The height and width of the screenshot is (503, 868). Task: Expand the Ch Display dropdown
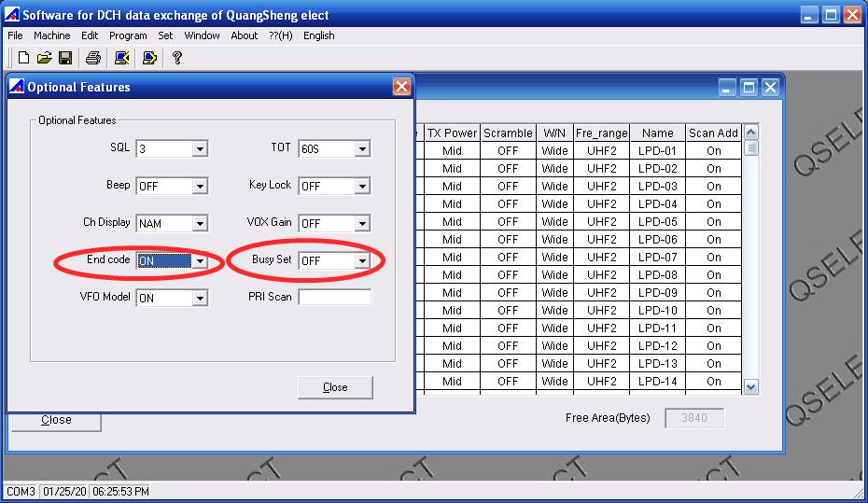coord(200,224)
